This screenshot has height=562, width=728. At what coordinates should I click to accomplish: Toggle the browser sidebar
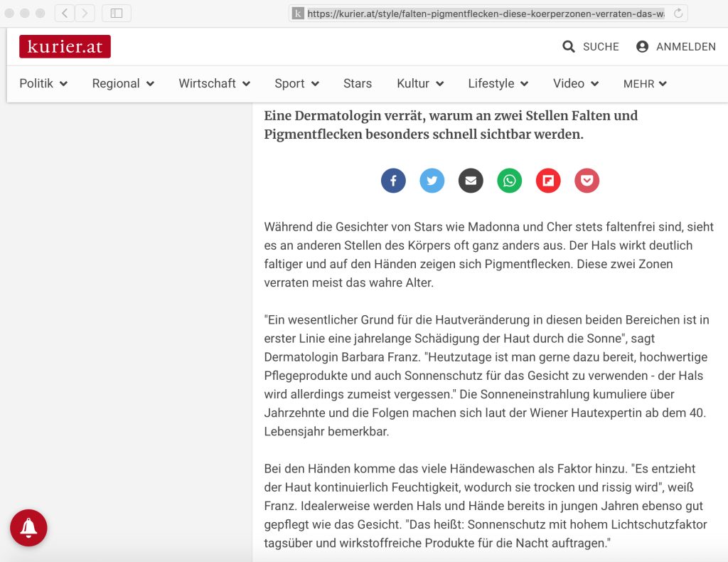point(117,13)
